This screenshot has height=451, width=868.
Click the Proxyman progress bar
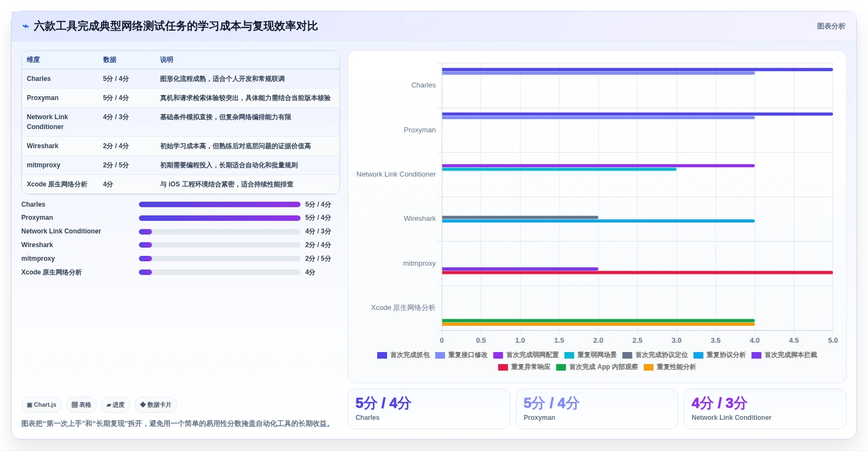click(220, 218)
